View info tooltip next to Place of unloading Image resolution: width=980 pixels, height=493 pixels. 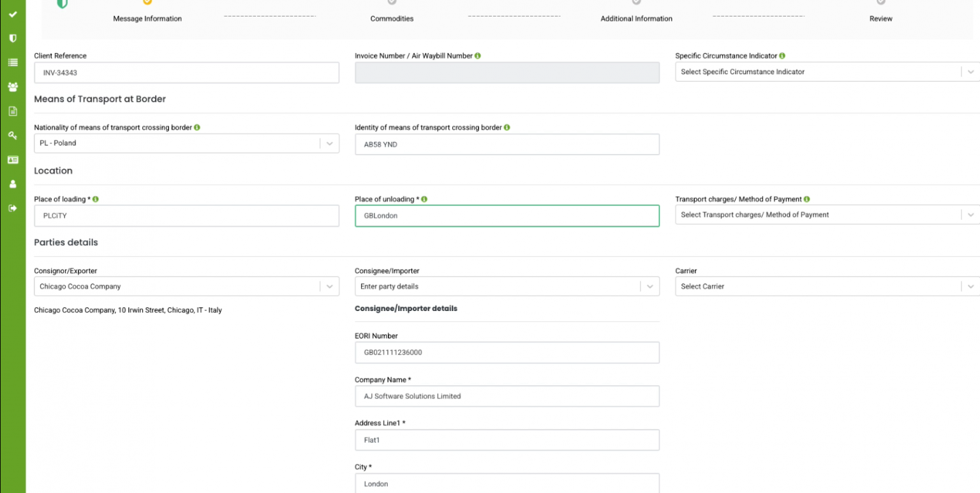424,199
